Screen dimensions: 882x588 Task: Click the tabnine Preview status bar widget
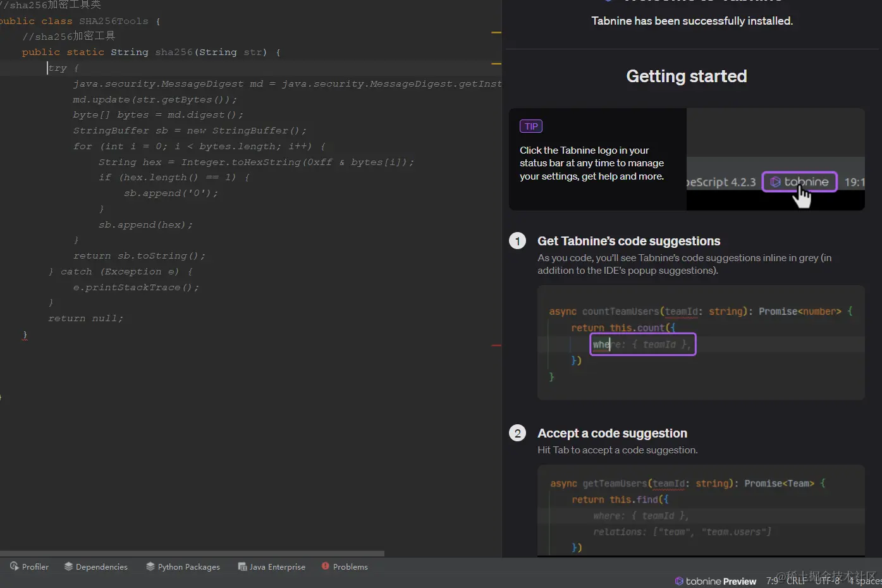(x=715, y=581)
